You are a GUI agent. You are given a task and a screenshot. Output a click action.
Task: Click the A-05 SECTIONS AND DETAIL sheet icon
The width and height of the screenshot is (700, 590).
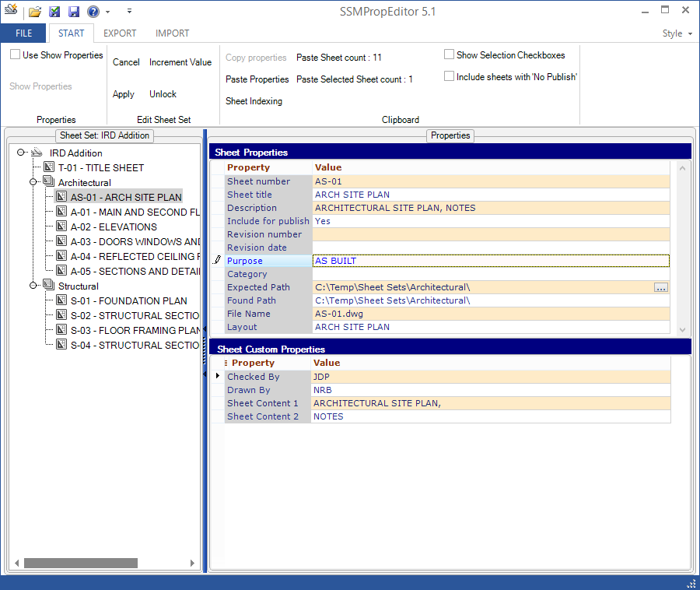tap(61, 271)
